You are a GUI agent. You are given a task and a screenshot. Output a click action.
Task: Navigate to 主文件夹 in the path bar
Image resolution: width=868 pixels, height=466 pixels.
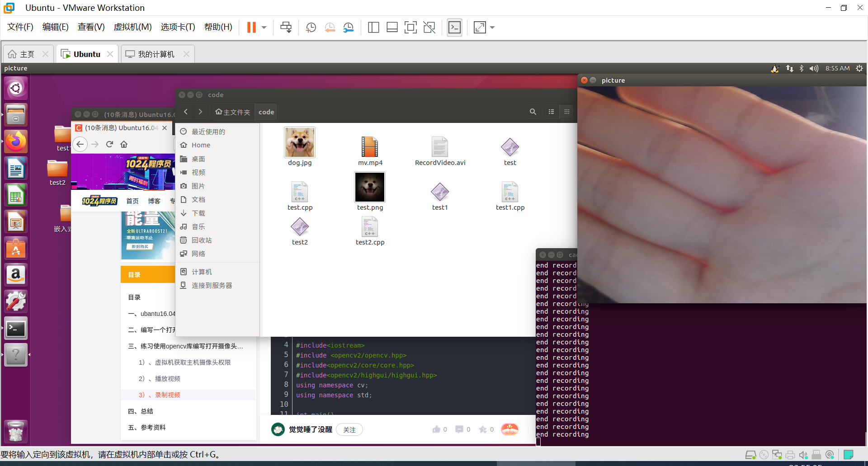point(233,112)
